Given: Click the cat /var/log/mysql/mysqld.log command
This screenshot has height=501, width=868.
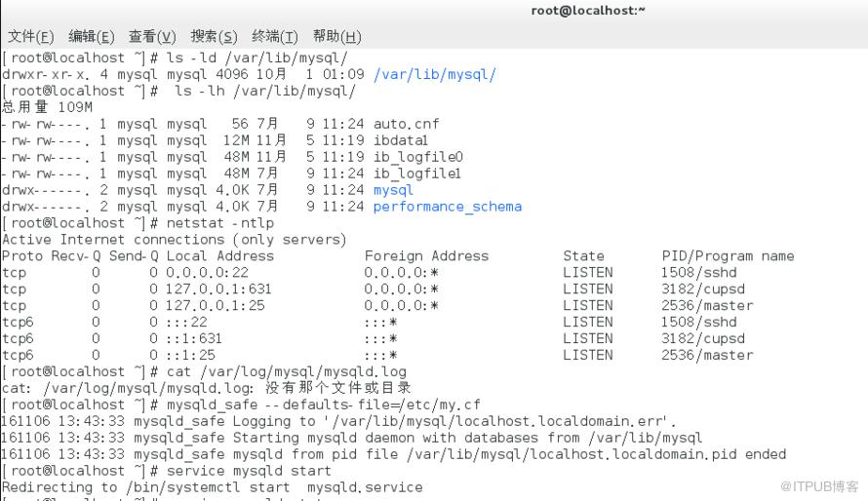Looking at the screenshot, I should click(x=286, y=372).
